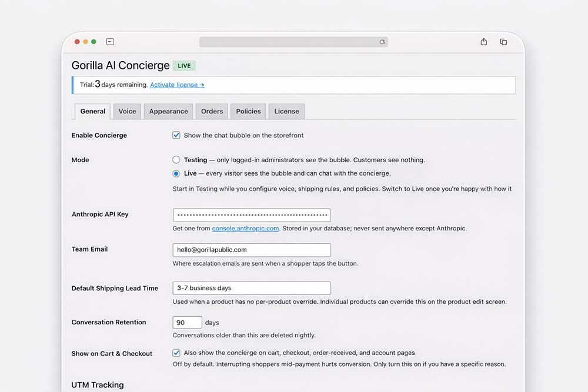Open the console.anthropic.com link
The image size is (588, 392).
coord(245,229)
